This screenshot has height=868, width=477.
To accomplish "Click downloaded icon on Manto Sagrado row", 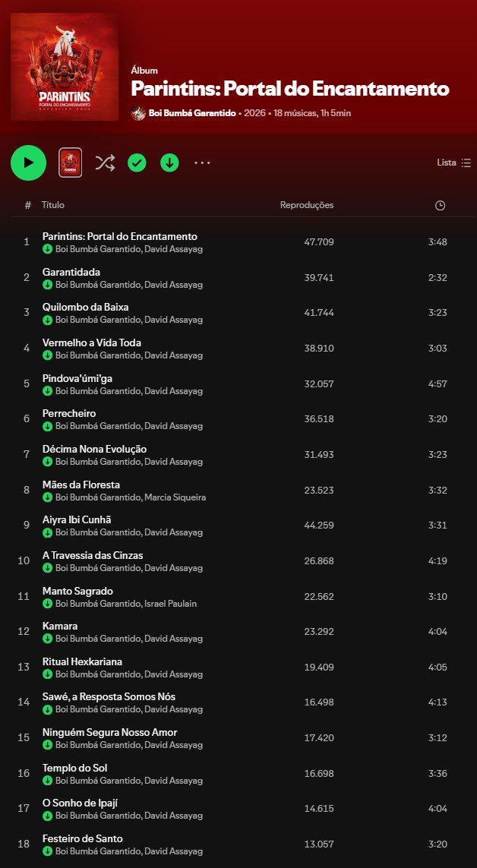I will (48, 604).
